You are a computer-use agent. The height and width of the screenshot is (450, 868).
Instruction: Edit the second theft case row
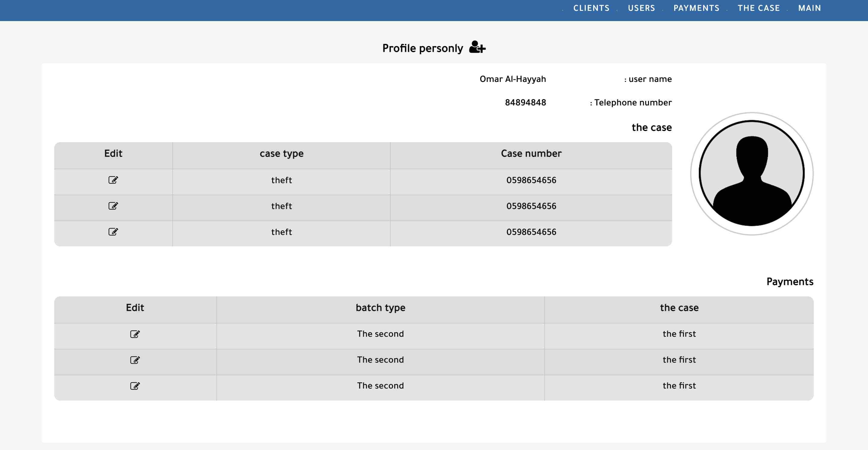(113, 206)
